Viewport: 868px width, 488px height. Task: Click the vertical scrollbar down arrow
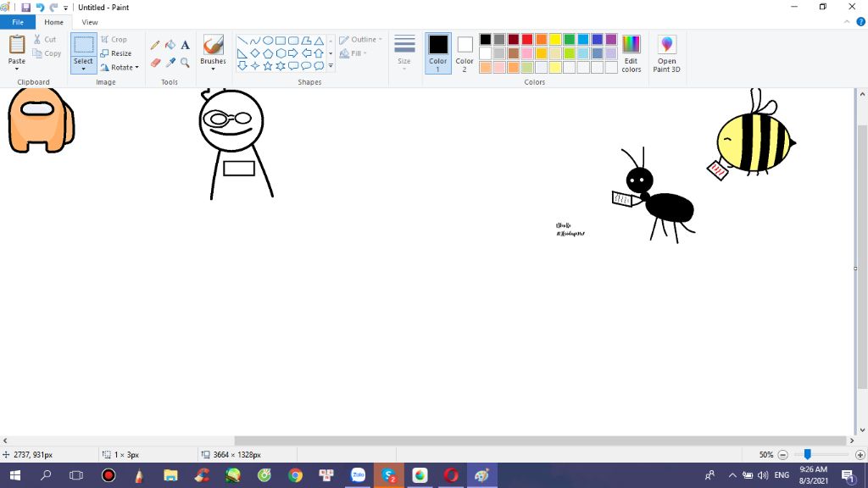[x=862, y=430]
